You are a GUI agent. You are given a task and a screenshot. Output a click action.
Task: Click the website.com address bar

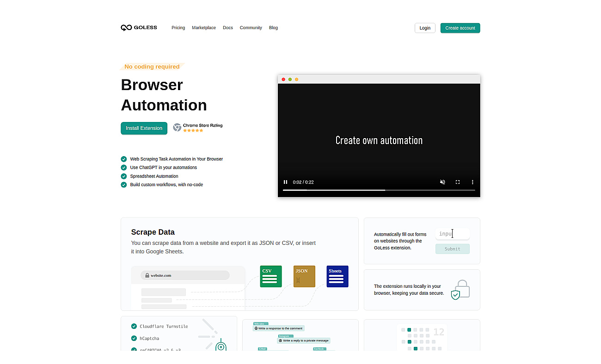tap(185, 275)
